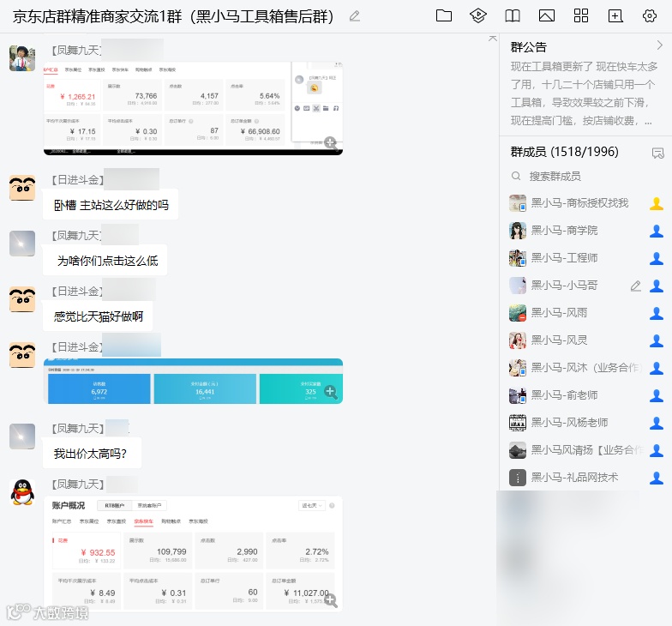Select member 黑小马-前老师
672x626 pixels.
pos(585,394)
